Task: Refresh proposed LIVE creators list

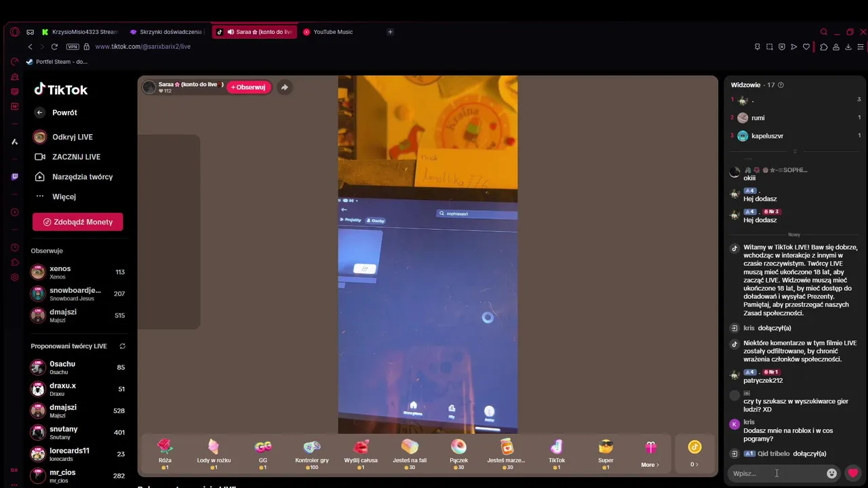Action: click(x=123, y=346)
